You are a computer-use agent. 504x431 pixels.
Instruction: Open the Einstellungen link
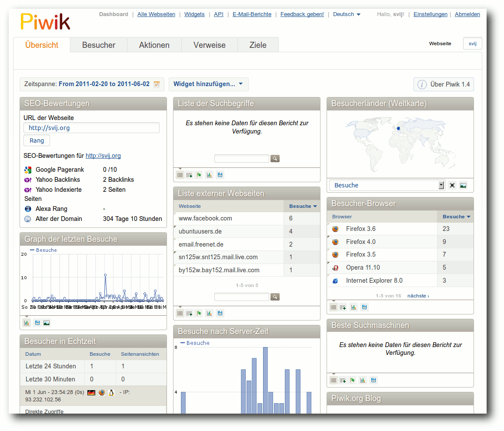click(x=430, y=14)
